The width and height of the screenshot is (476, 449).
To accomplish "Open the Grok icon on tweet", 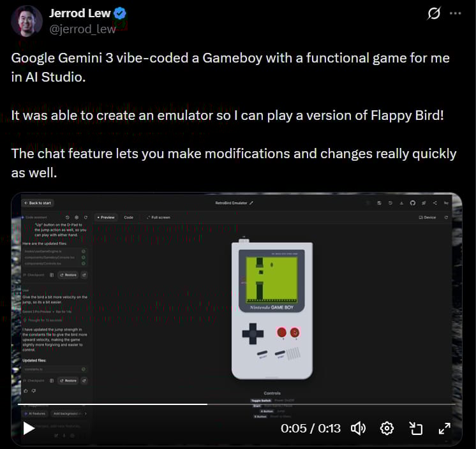I will point(434,13).
